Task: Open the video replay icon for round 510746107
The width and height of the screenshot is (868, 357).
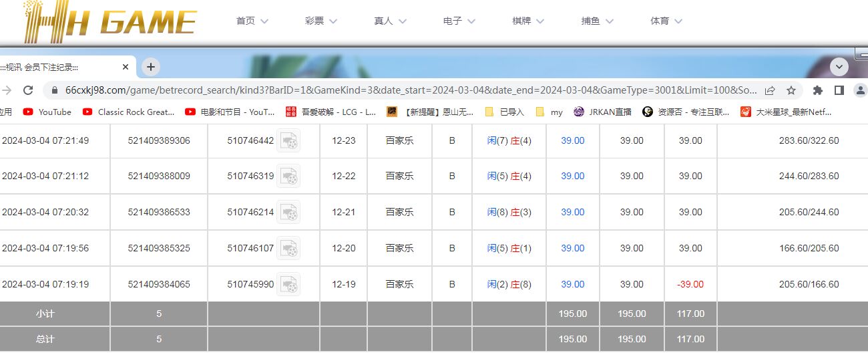Action: [x=288, y=249]
